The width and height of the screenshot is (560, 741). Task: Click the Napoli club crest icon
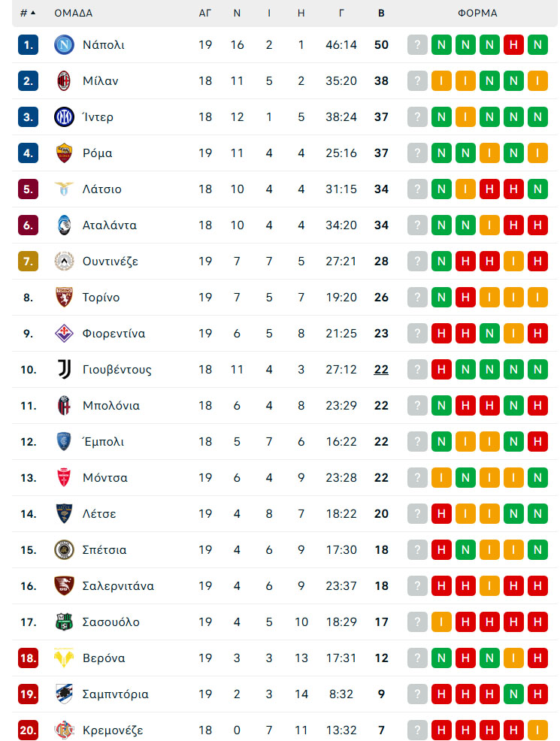64,45
